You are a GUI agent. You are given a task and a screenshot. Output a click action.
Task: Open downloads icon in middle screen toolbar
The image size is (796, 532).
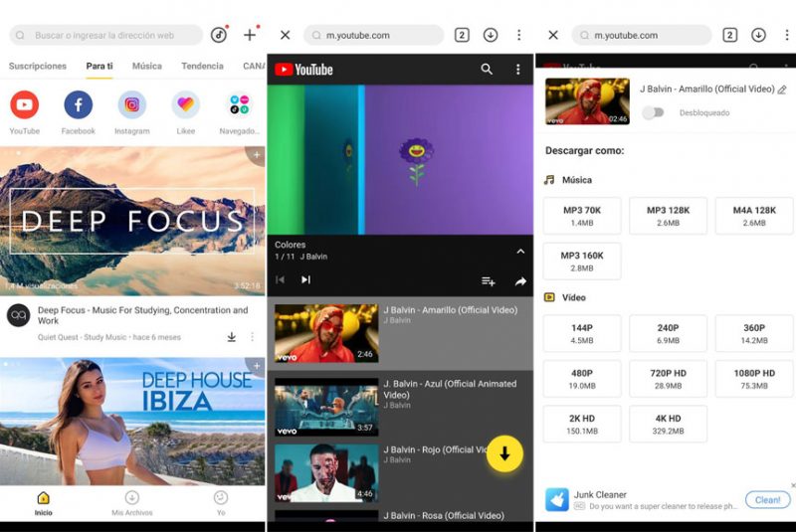tap(491, 35)
